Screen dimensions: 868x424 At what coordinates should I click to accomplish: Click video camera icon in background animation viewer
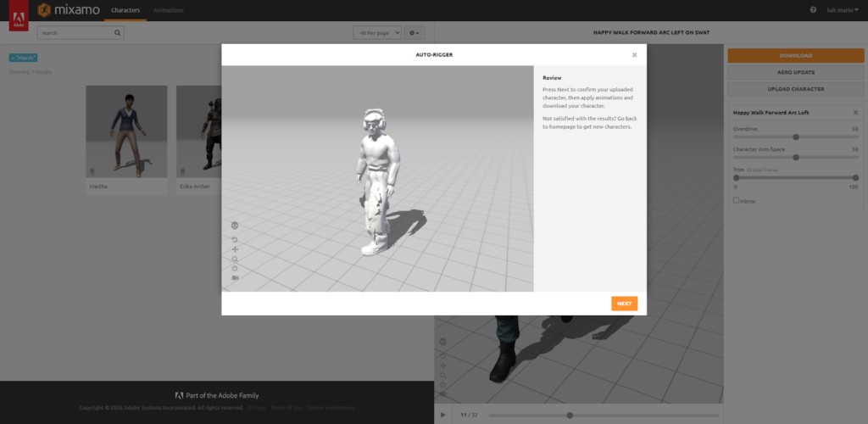(x=442, y=393)
